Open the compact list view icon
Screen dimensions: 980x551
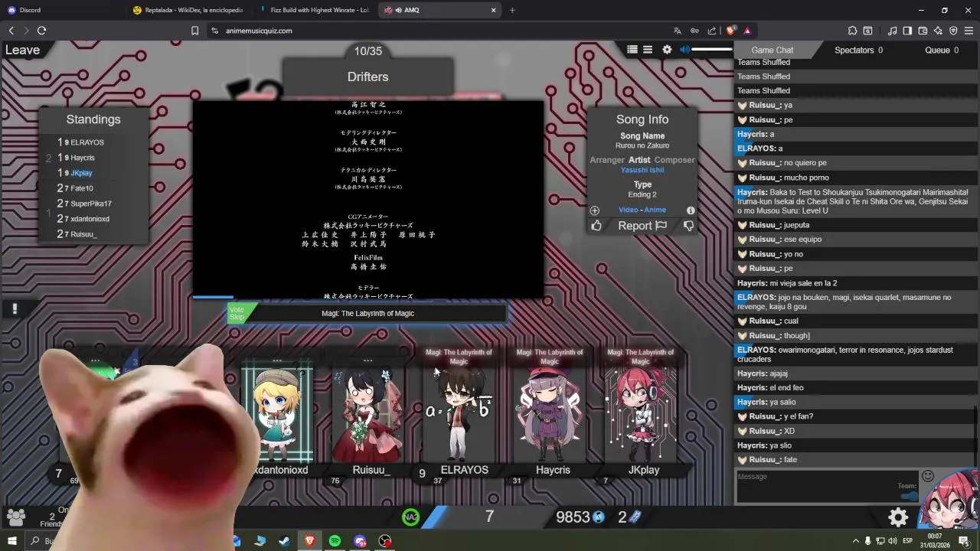point(648,50)
